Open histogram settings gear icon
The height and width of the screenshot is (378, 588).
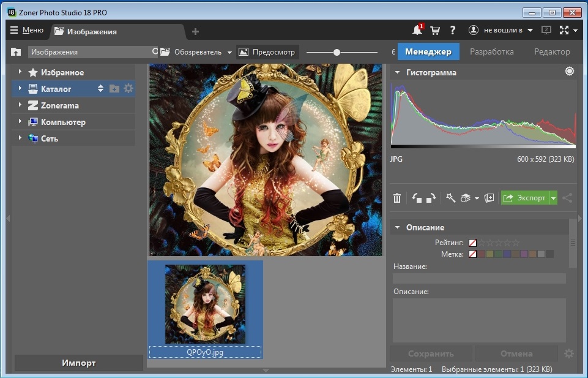coord(570,72)
